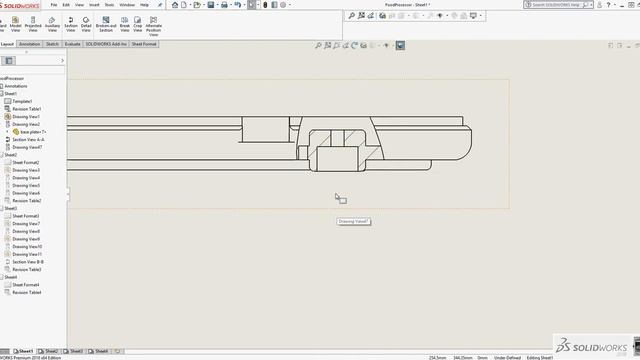This screenshot has height=360, width=640.
Task: Switch to the Annotation ribbon tab
Action: (29, 44)
